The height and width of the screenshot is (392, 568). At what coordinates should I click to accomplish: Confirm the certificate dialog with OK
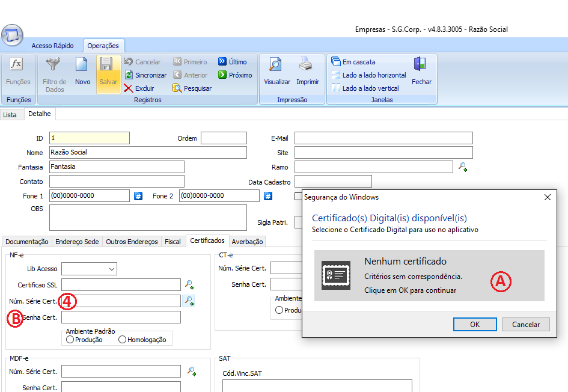click(x=475, y=324)
